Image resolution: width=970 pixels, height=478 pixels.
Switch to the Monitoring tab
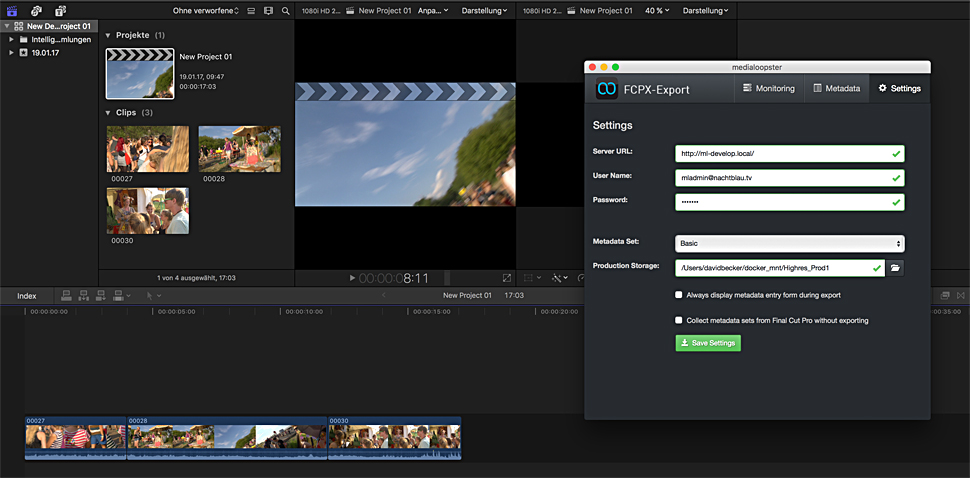(x=768, y=89)
